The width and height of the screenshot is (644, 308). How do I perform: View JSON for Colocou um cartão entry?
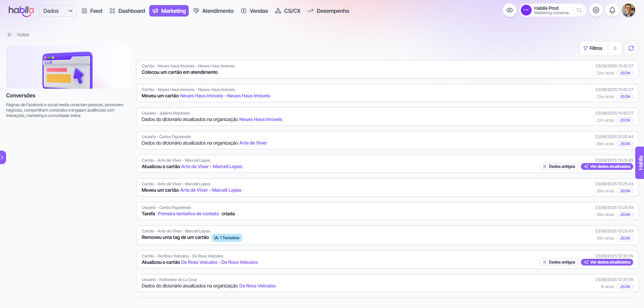tap(625, 73)
